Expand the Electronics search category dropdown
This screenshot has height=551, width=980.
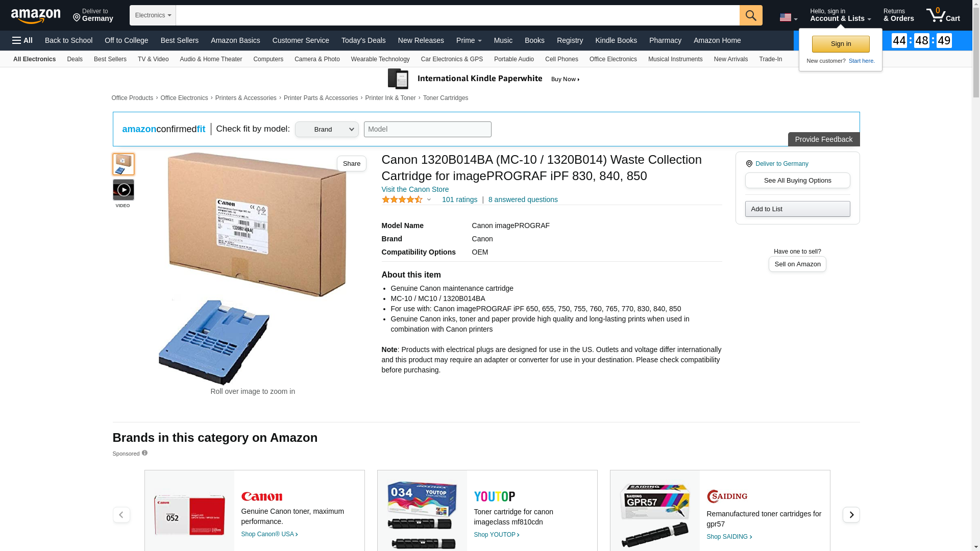point(153,15)
